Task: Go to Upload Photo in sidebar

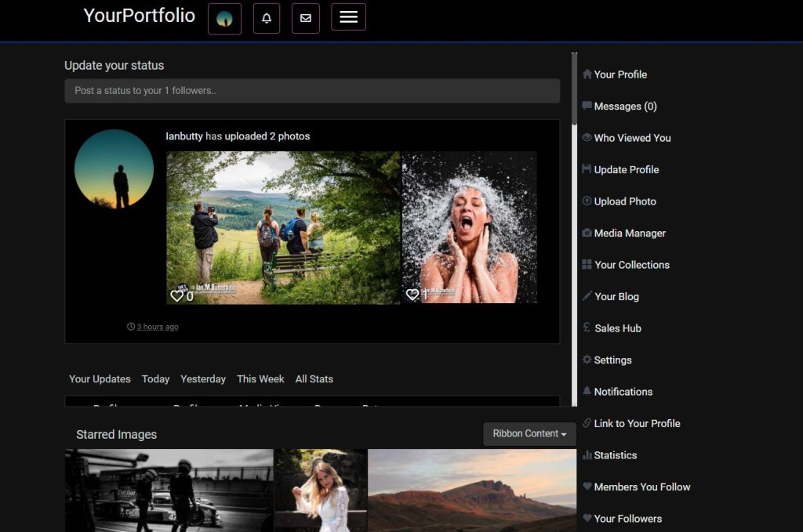Action: (x=625, y=201)
